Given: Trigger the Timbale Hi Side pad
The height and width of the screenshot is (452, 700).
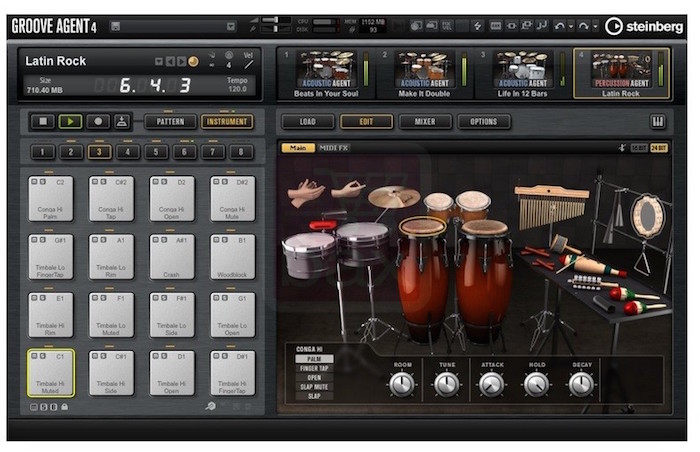Looking at the screenshot, I should tap(111, 373).
